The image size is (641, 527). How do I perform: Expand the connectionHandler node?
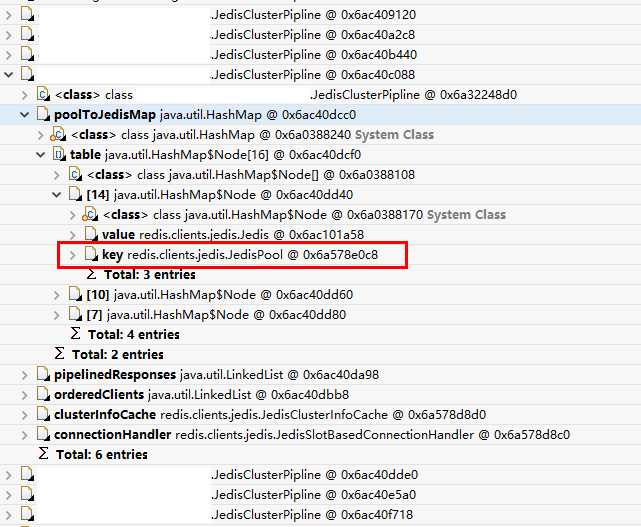25,435
